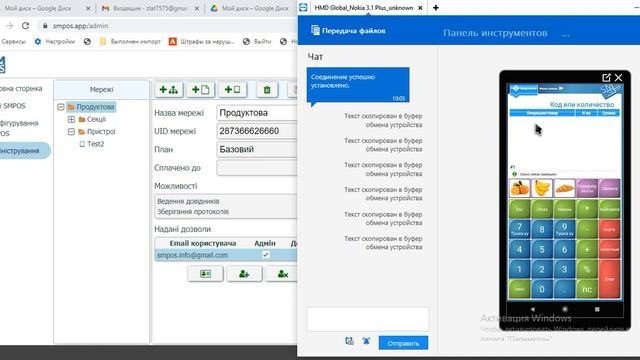Expand the Секції folder node
This screenshot has height=360, width=640.
point(71,119)
